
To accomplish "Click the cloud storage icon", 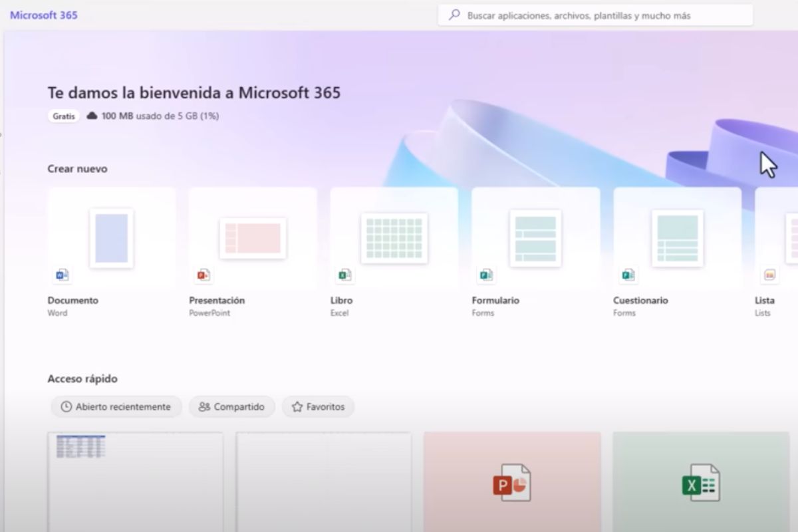I will tap(92, 116).
